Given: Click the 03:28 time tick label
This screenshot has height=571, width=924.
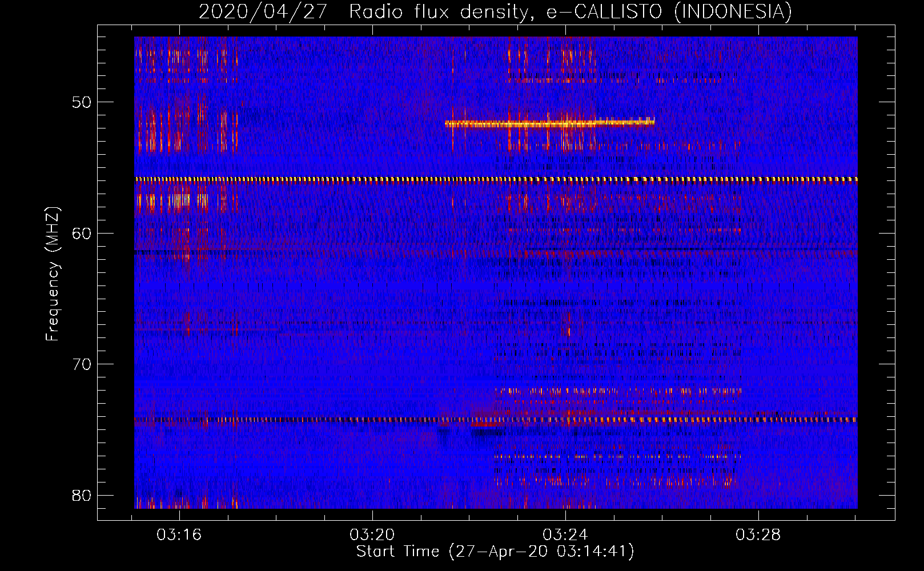Looking at the screenshot, I should 758,535.
